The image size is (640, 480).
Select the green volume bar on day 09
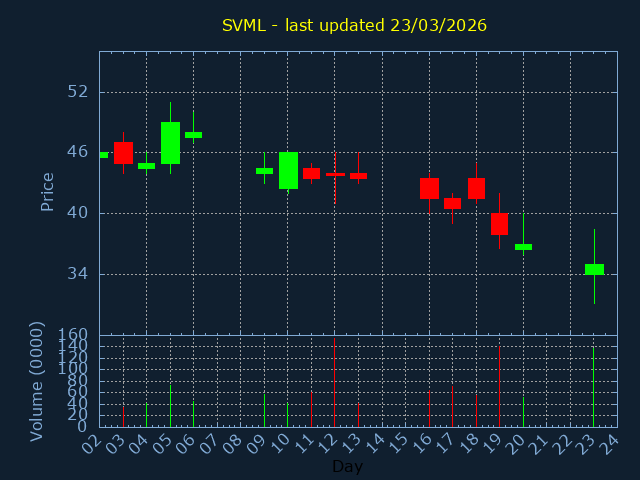coord(264,410)
